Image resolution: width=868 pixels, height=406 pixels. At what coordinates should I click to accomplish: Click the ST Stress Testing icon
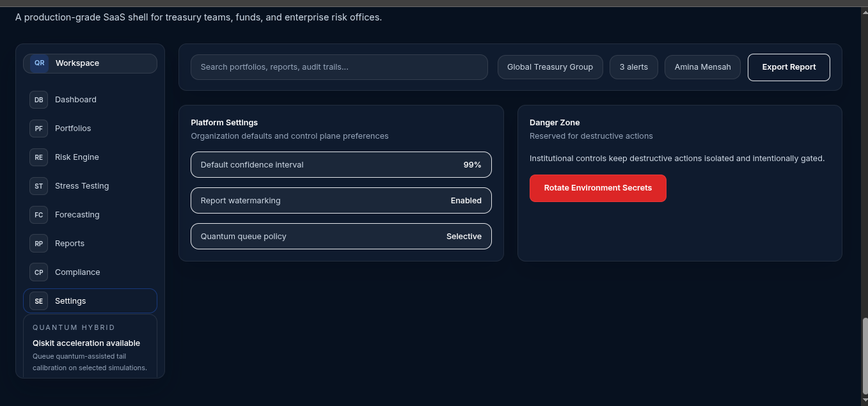(x=39, y=186)
